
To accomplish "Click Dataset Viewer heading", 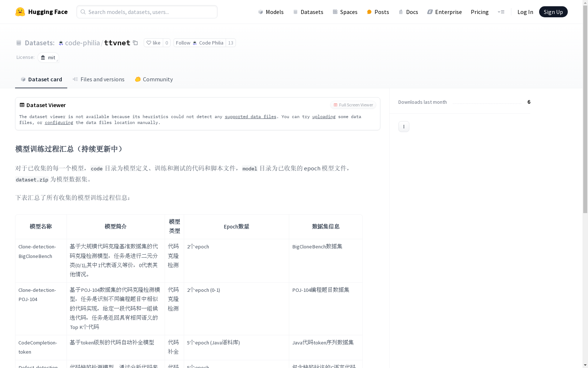I will click(x=46, y=105).
